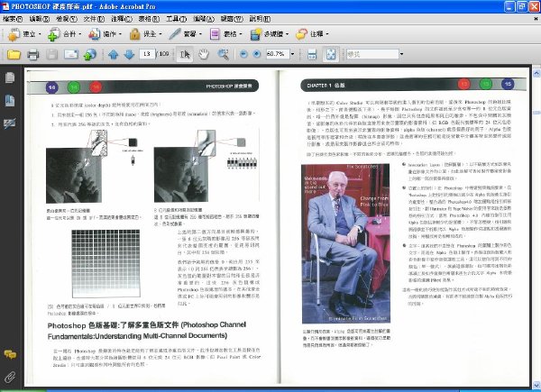Click the 60.7% zoom value field

277,54
